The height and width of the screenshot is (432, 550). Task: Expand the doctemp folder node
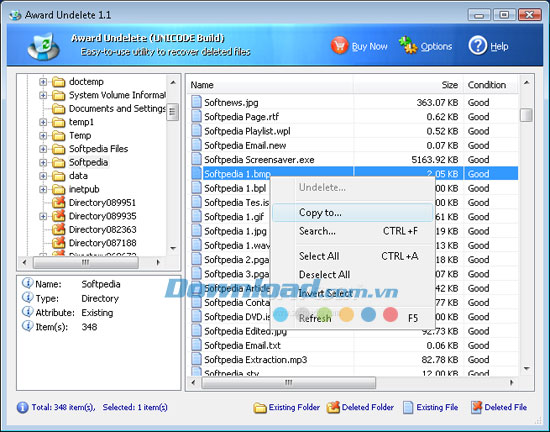point(43,82)
